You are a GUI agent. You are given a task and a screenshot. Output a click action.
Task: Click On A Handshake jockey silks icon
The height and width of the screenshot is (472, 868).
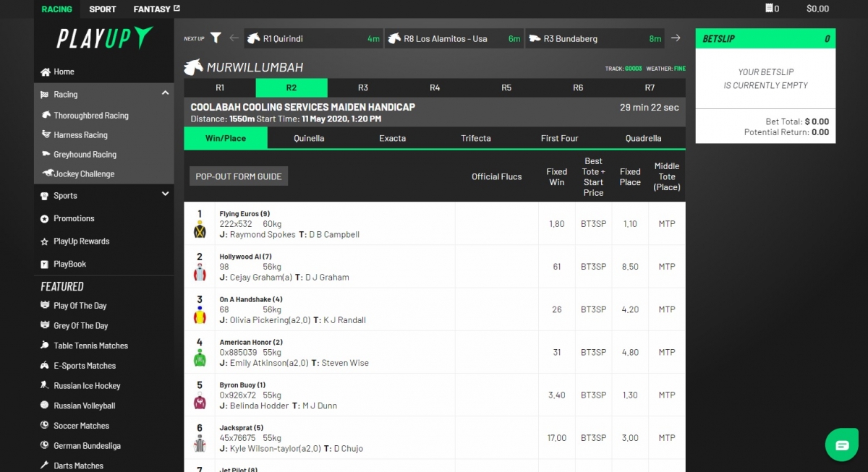click(x=200, y=315)
